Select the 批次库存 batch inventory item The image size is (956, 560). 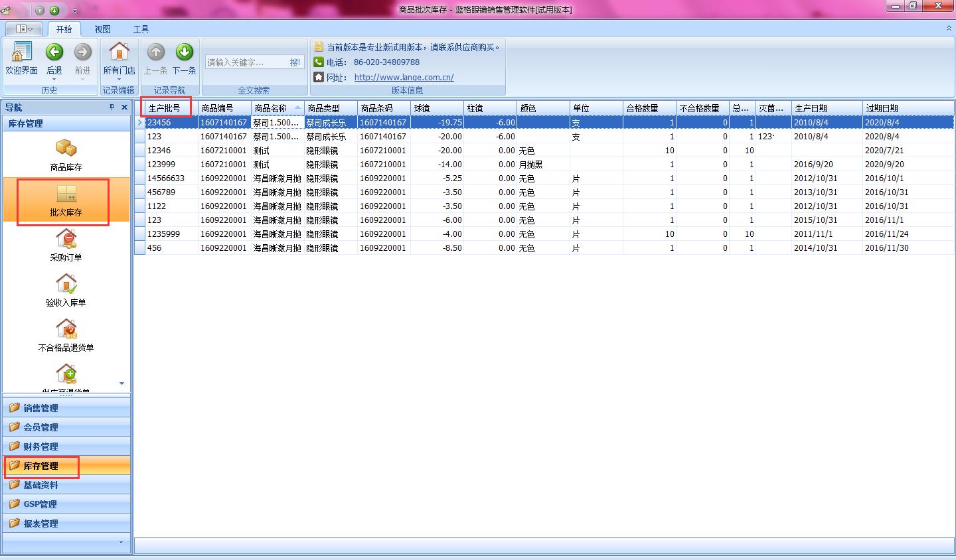66,200
